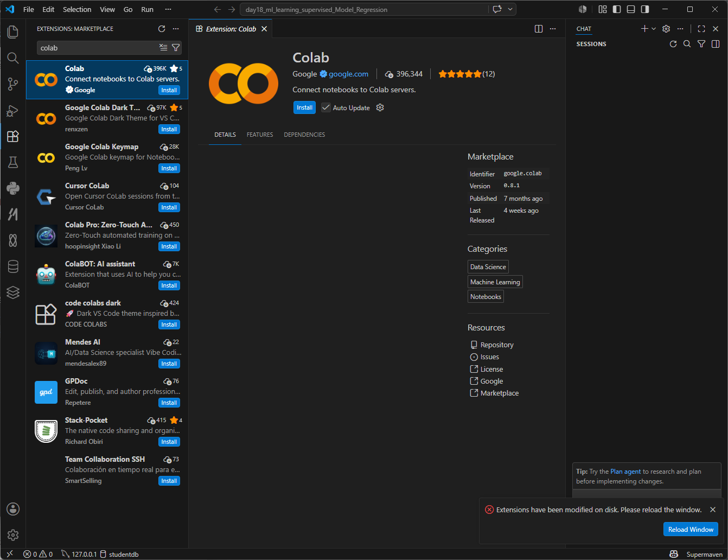
Task: Open the extensions filter options
Action: [176, 48]
